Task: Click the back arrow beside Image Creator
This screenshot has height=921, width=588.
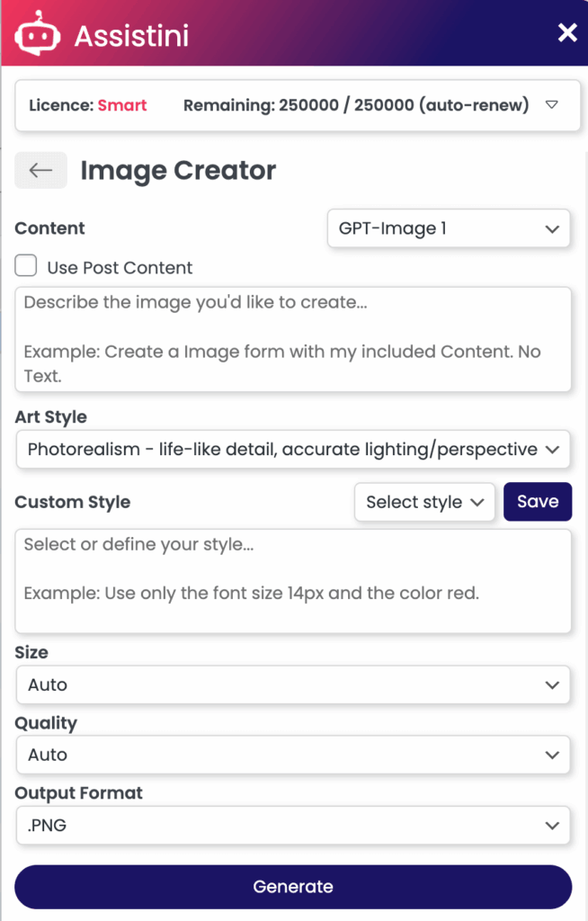Action: pos(40,169)
